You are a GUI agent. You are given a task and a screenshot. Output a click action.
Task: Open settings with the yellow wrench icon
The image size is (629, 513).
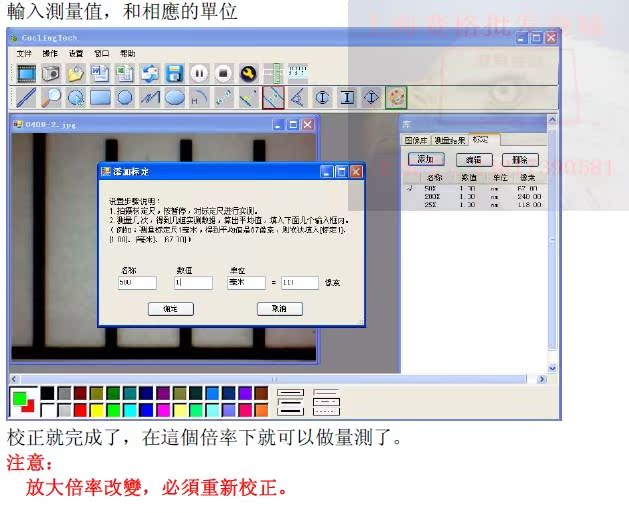tap(248, 73)
